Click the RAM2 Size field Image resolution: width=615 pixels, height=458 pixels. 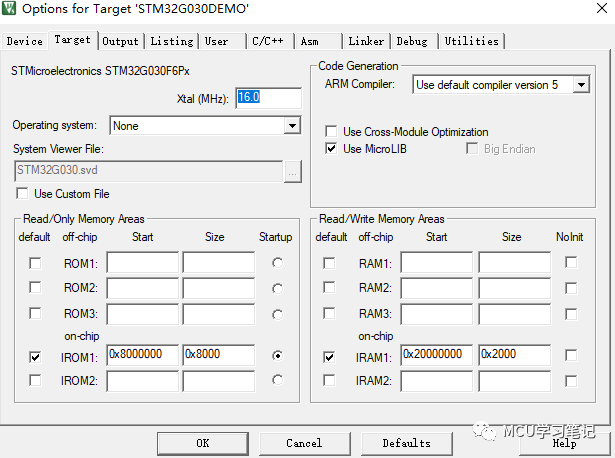[x=515, y=288]
